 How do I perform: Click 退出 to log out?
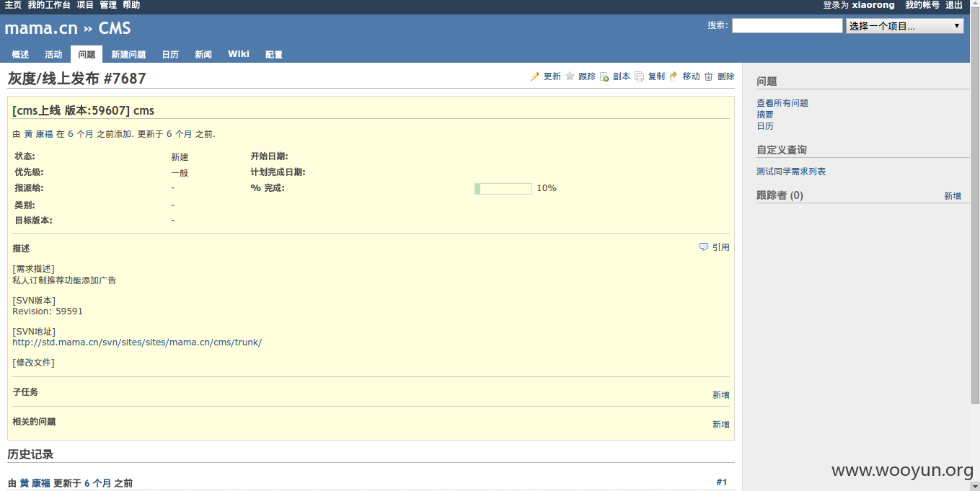[954, 5]
